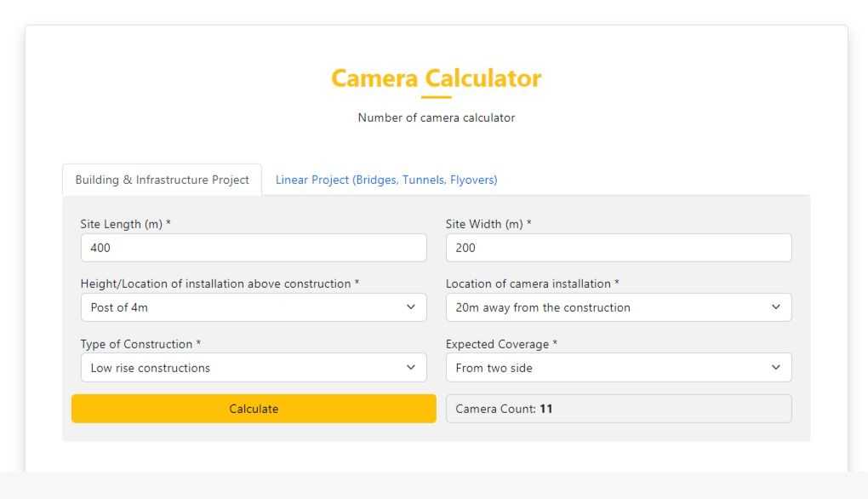This screenshot has width=868, height=499.
Task: Click chevron arrow in Post of 4m dropdown
Action: [411, 307]
